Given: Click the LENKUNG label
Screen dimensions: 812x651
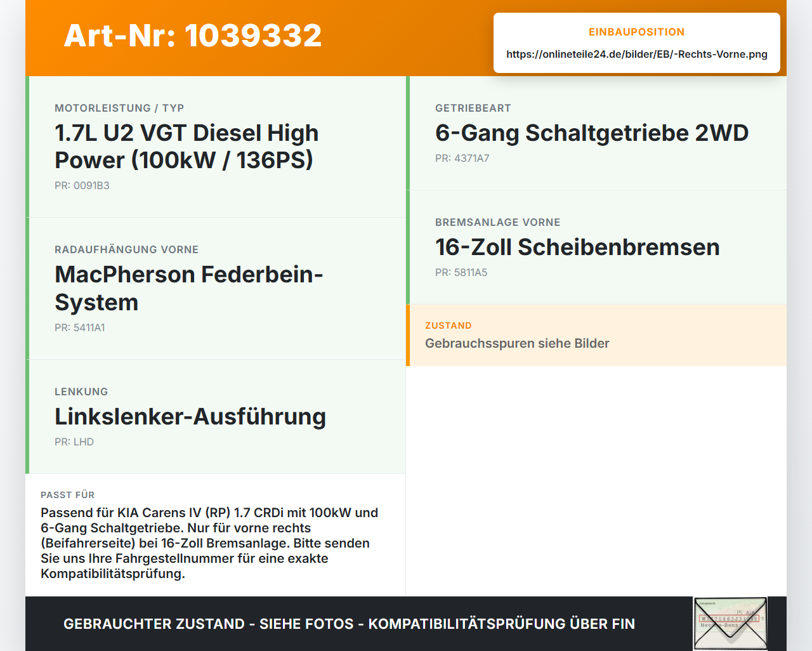Looking at the screenshot, I should pos(81,391).
